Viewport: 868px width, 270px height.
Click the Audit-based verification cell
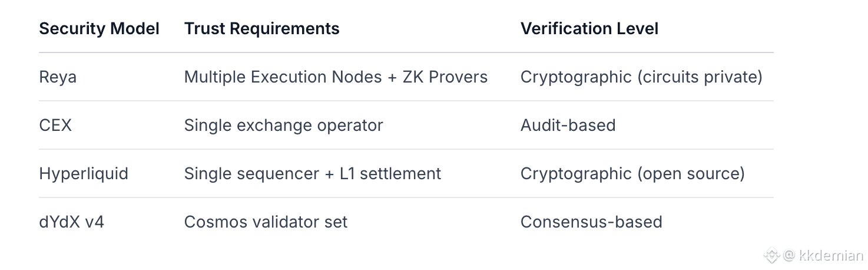[568, 125]
